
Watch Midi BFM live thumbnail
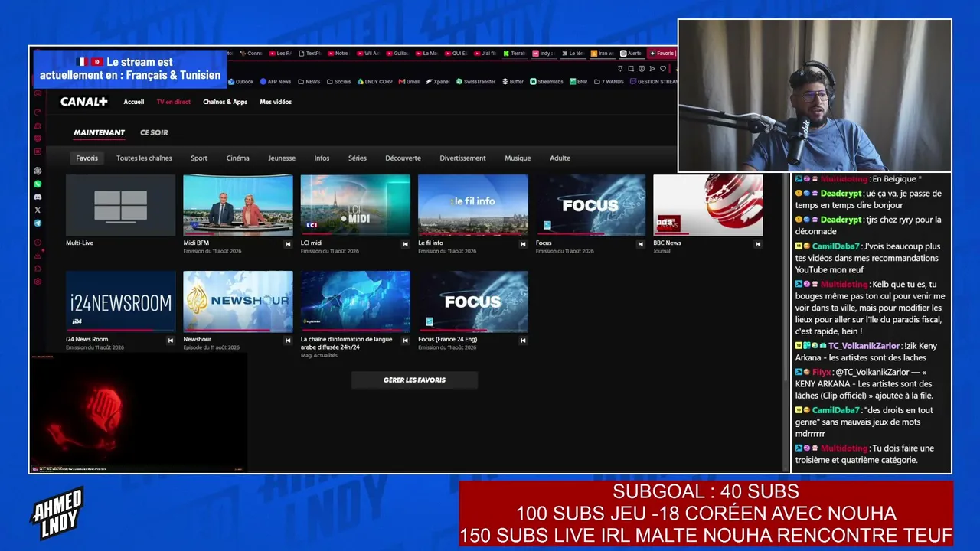[x=238, y=205]
